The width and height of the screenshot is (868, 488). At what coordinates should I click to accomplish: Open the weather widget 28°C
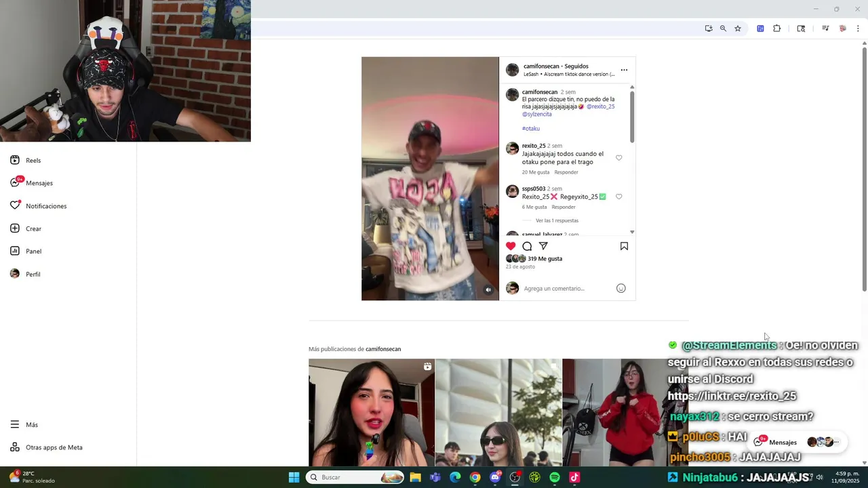(32, 477)
